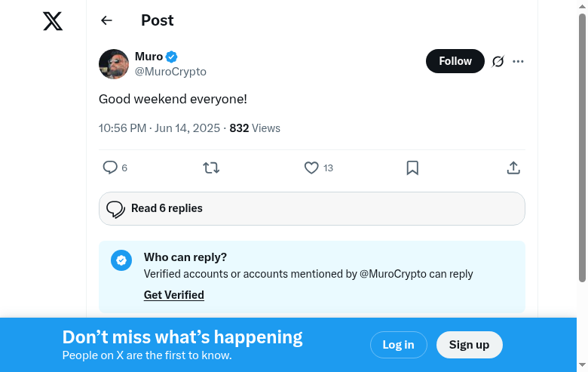
Task: Expand Read 6 replies
Action: pyautogui.click(x=311, y=208)
